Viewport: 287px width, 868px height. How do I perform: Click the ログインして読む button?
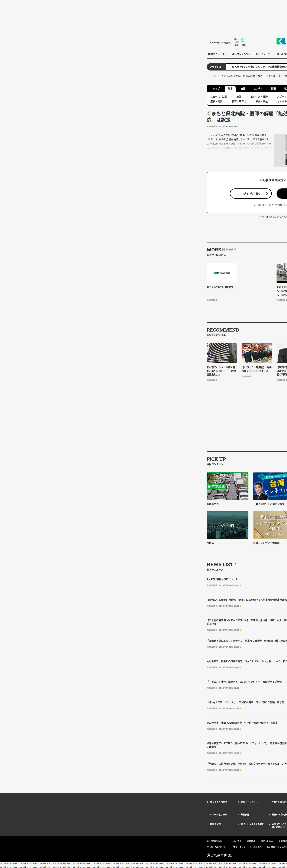pyautogui.click(x=250, y=193)
